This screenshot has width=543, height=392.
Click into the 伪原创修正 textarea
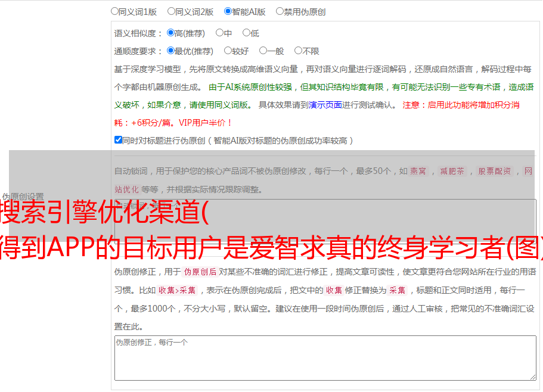click(x=325, y=358)
